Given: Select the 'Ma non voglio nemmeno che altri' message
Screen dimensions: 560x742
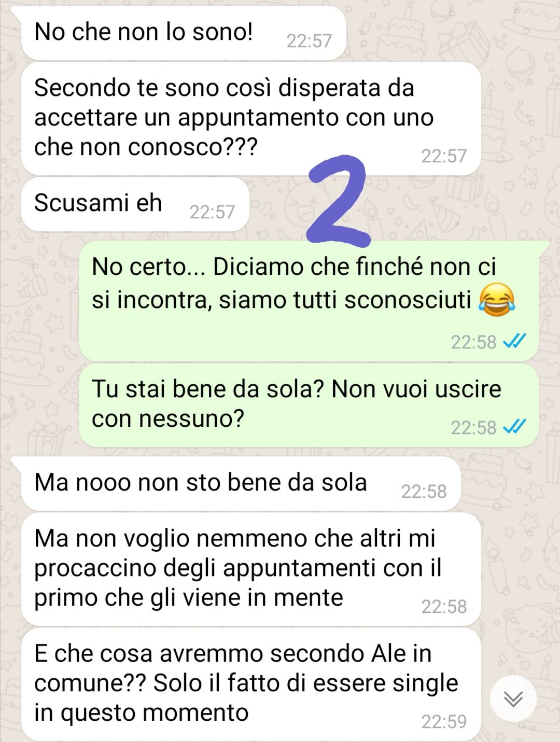Looking at the screenshot, I should [x=251, y=569].
